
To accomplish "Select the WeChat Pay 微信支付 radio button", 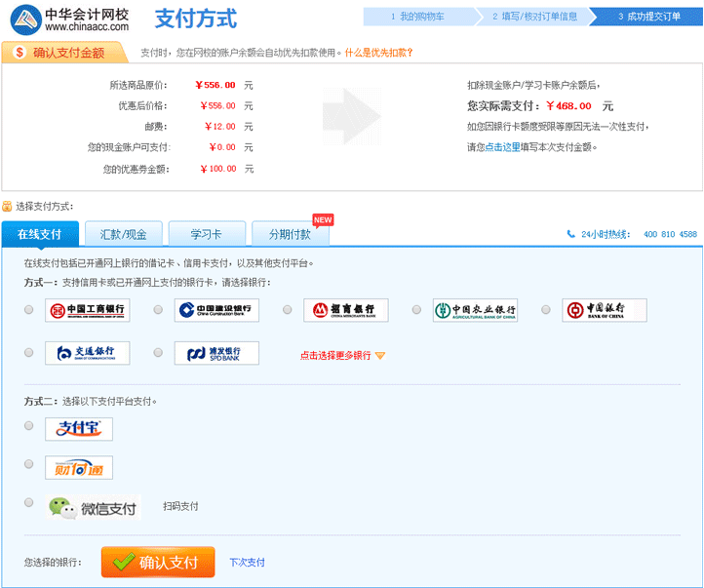I will tap(29, 503).
